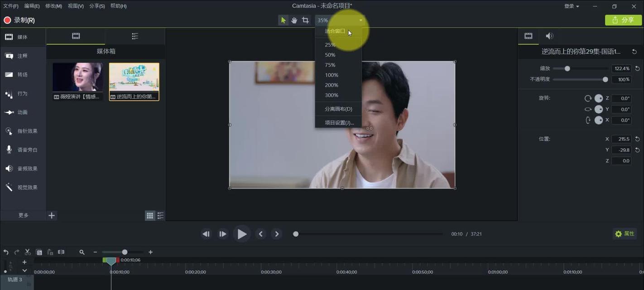Open the 注释 annotations panel
The width and height of the screenshot is (644, 290).
point(23,56)
